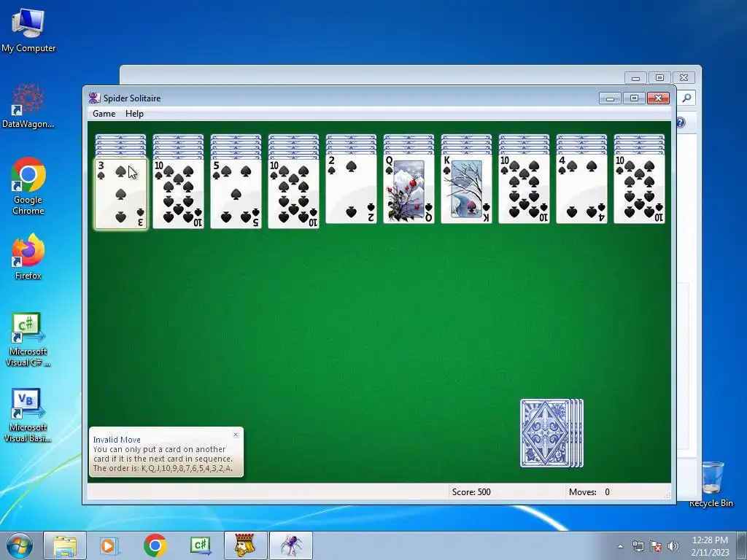This screenshot has height=560, width=747.
Task: Launch Chrome from the taskbar
Action: (155, 545)
